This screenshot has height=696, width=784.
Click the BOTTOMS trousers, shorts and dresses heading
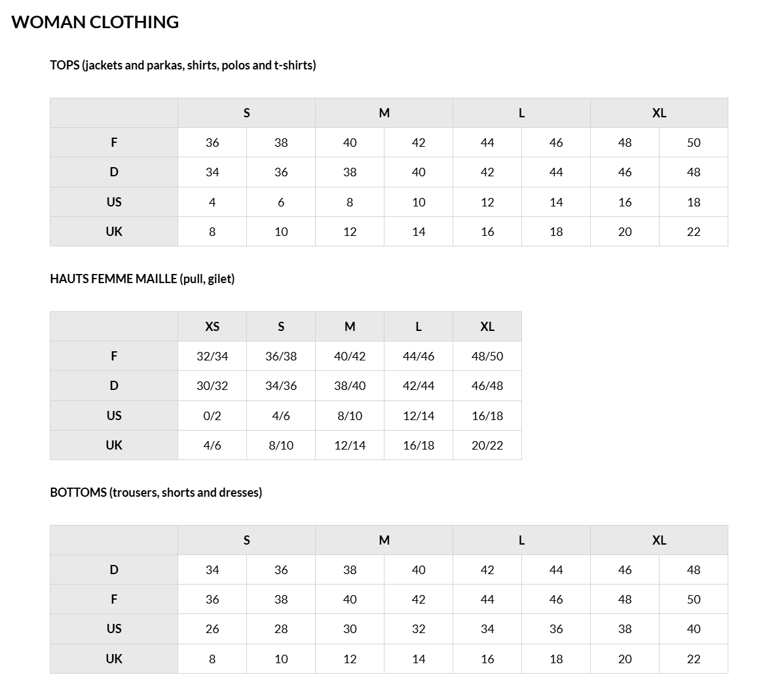pos(156,492)
